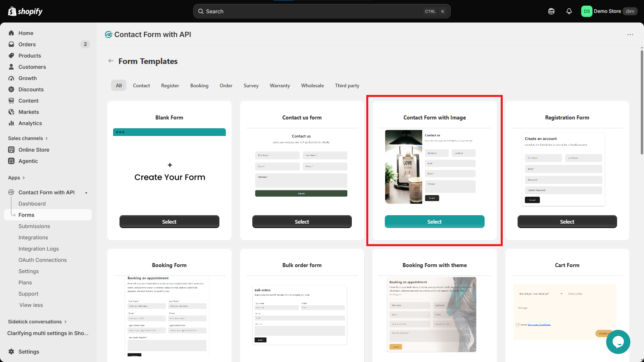Open Clarifying multi settings conversation

tap(48, 333)
